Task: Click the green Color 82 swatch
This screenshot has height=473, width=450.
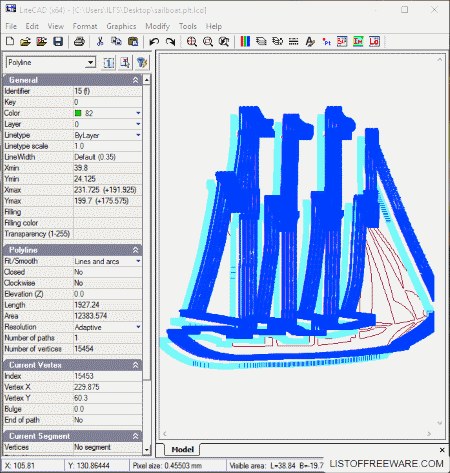Action: click(78, 113)
